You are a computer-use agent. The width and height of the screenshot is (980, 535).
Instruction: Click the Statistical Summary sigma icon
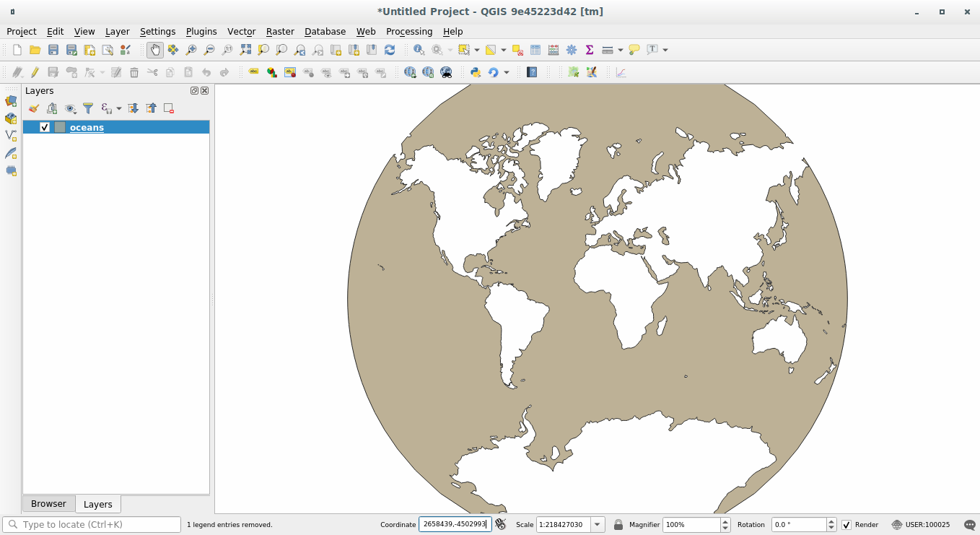pos(589,50)
